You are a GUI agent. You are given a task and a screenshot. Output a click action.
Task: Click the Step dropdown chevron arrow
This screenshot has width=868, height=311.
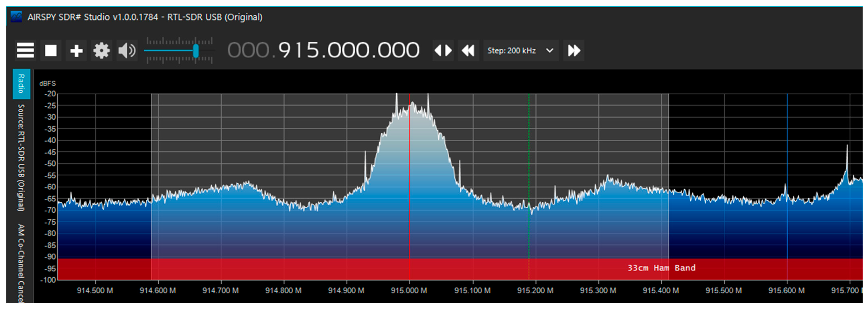click(550, 50)
